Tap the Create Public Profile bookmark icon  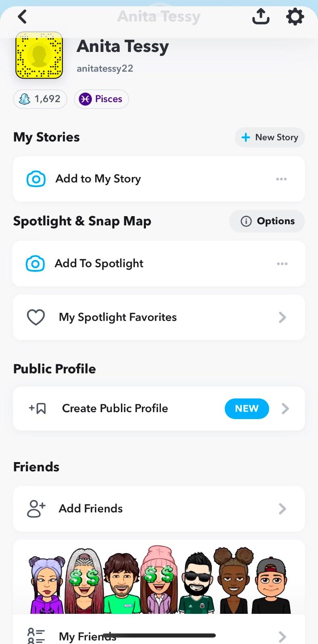click(37, 409)
